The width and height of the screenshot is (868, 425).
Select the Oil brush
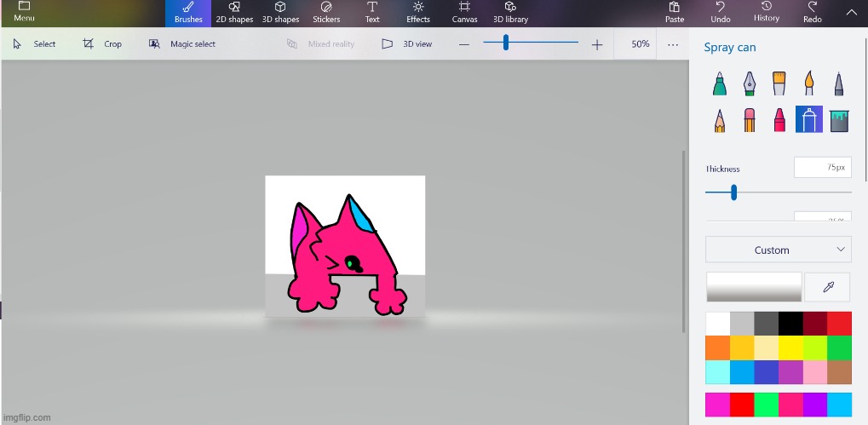pos(779,83)
